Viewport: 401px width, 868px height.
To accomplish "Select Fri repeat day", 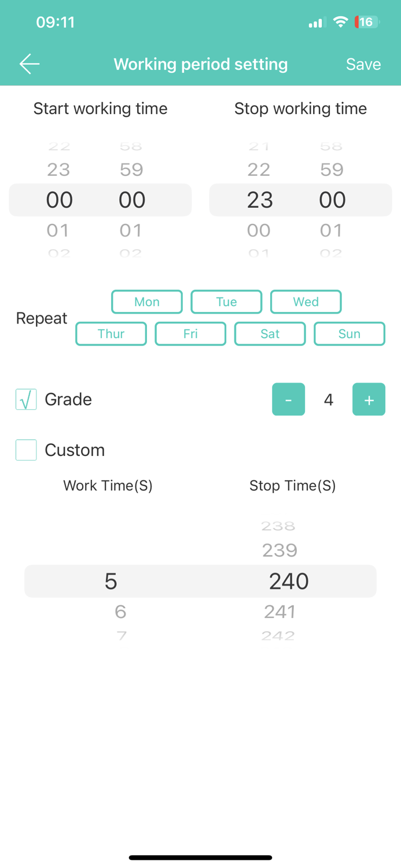I will click(x=190, y=334).
